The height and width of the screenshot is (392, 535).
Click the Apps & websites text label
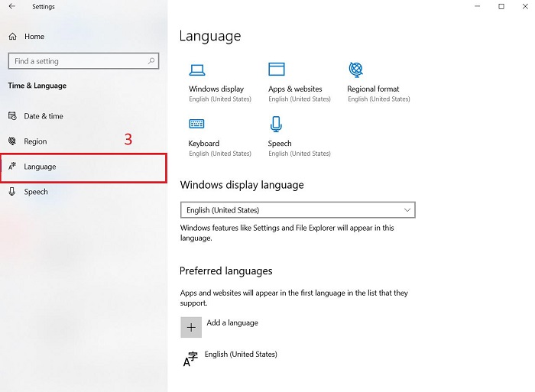point(295,89)
